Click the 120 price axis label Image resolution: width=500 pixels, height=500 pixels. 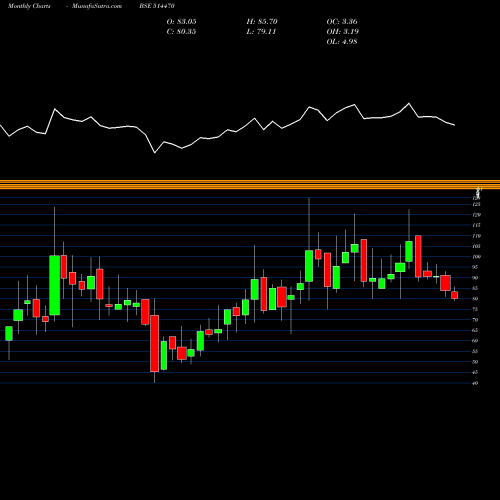click(476, 215)
